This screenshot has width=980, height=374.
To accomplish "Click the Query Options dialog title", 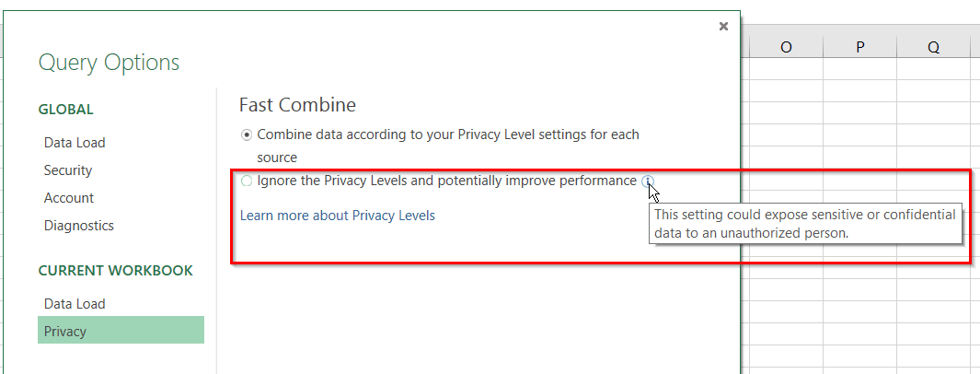I will [x=109, y=64].
